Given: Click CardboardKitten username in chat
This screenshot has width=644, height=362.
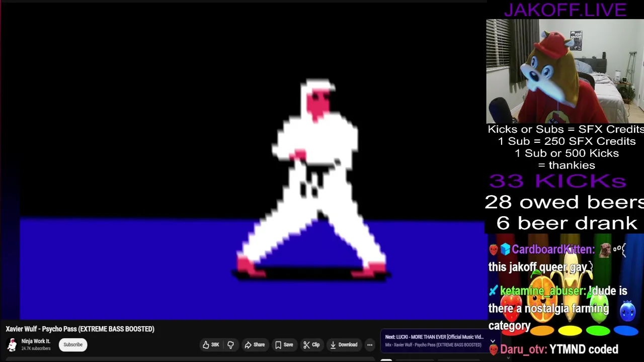Looking at the screenshot, I should pyautogui.click(x=553, y=250).
